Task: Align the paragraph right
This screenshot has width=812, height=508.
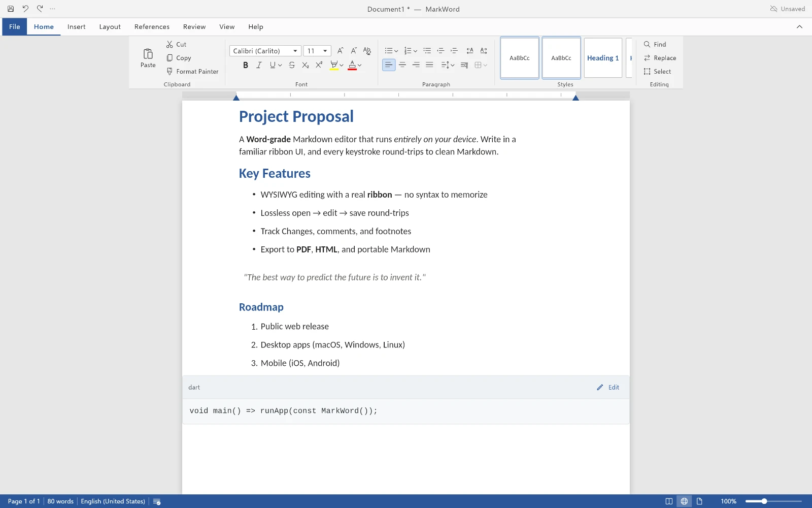Action: pyautogui.click(x=416, y=65)
